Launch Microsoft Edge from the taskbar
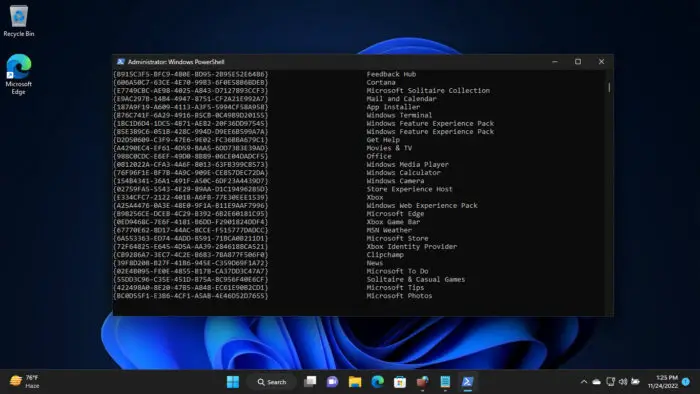This screenshot has height=394, width=700. 378,382
